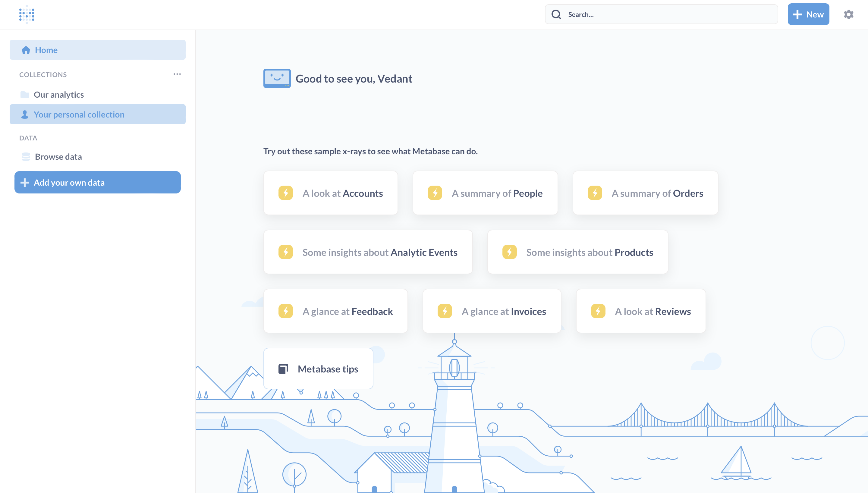
Task: Click the lightning bolt icon for Orders
Action: coord(595,193)
